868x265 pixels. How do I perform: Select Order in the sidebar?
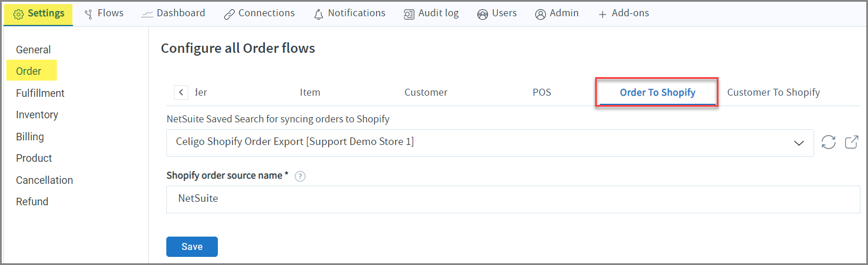click(29, 71)
